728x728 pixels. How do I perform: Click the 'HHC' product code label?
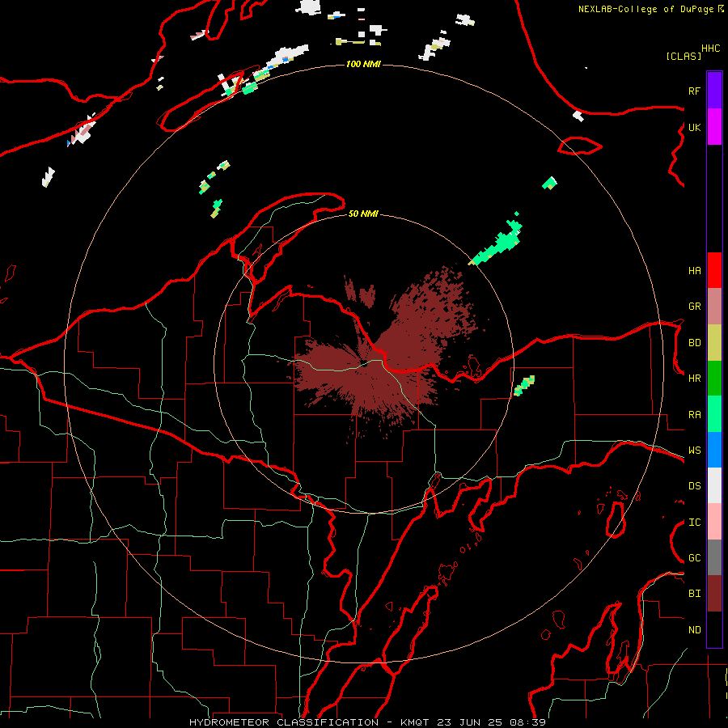click(x=710, y=49)
